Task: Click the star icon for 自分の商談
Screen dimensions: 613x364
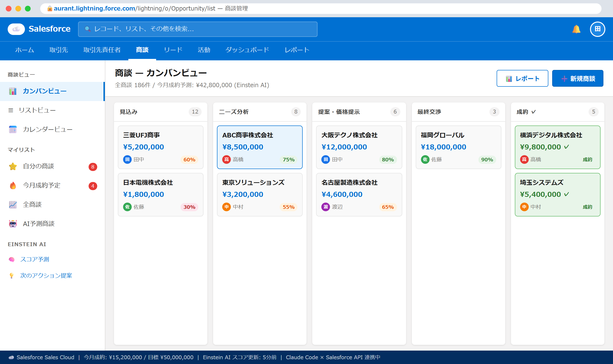Action: click(x=13, y=166)
